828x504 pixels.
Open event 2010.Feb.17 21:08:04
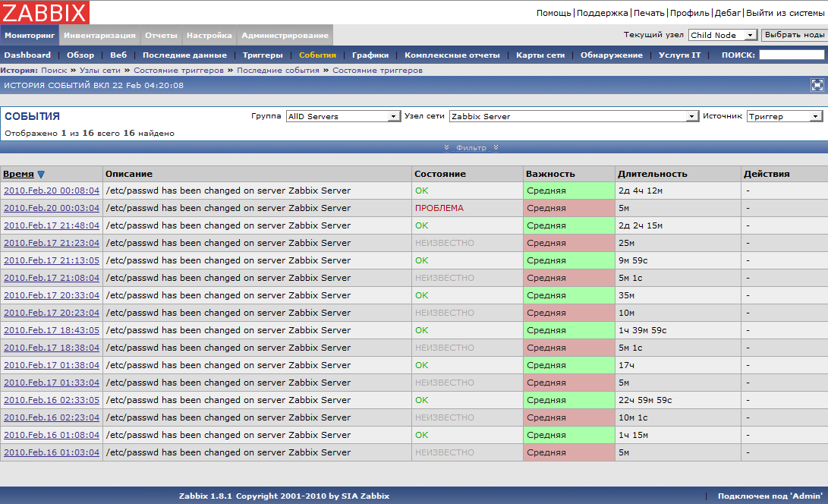tap(51, 278)
